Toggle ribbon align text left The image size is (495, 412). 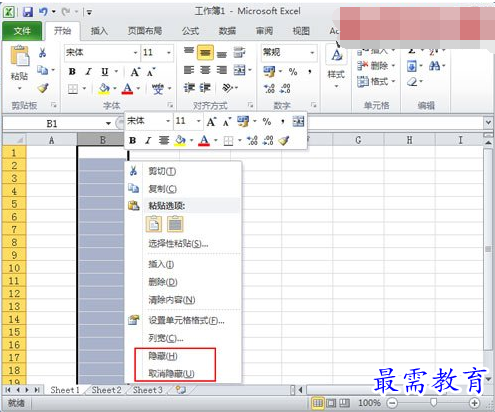(x=189, y=70)
